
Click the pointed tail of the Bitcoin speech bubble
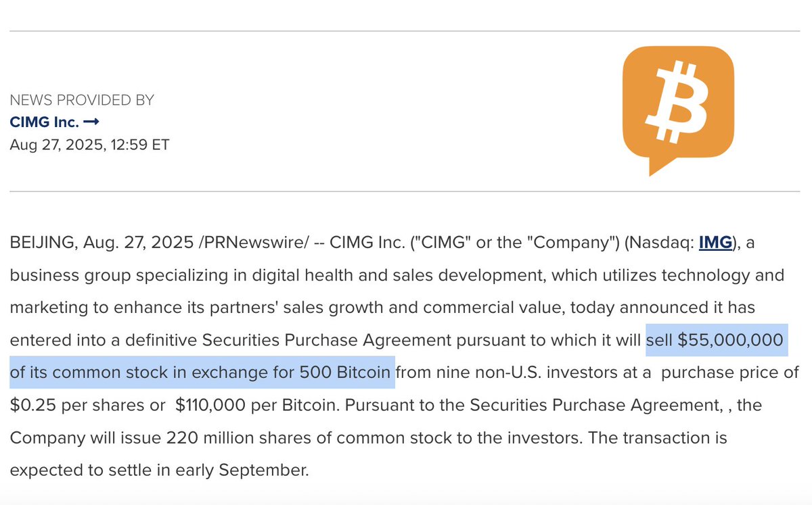click(x=658, y=166)
